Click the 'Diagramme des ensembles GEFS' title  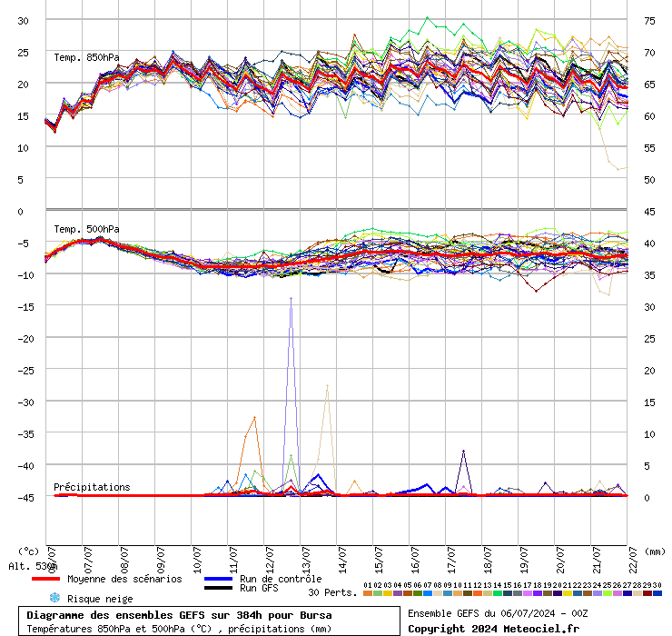179,615
